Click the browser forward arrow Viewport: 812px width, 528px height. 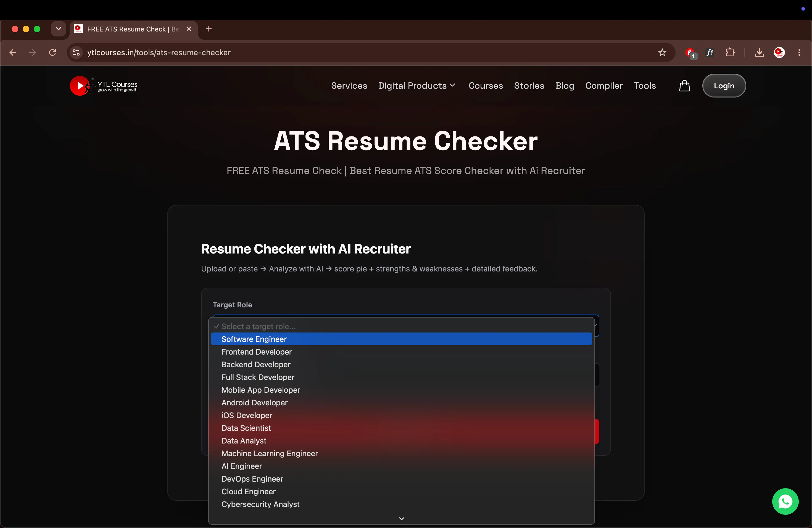click(x=32, y=52)
